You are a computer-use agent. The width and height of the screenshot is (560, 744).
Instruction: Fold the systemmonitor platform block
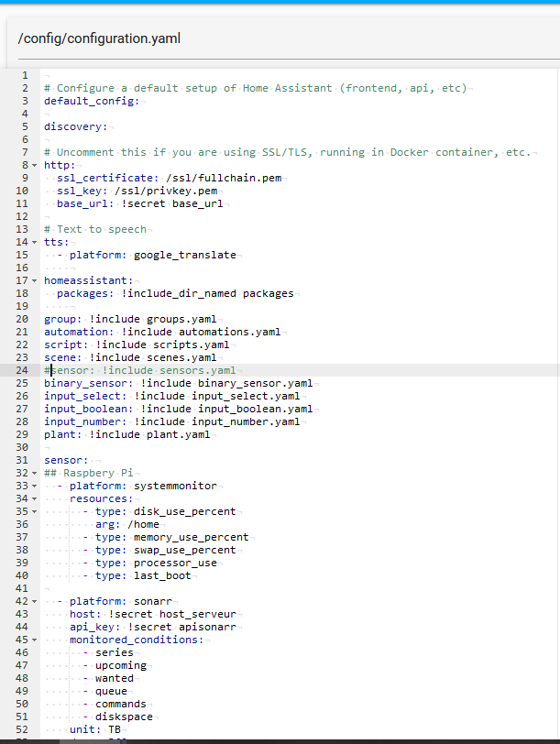click(35, 486)
